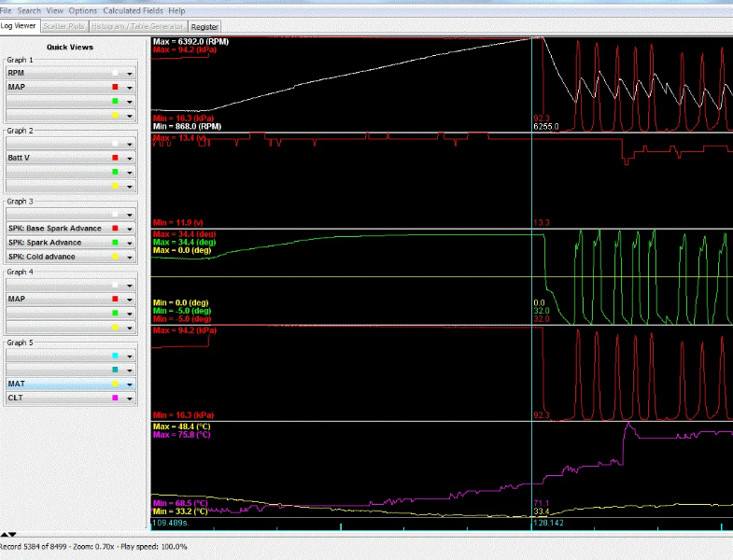Viewport: 733px width, 560px height.
Task: Click the white color swatch beside RPM
Action: (114, 73)
